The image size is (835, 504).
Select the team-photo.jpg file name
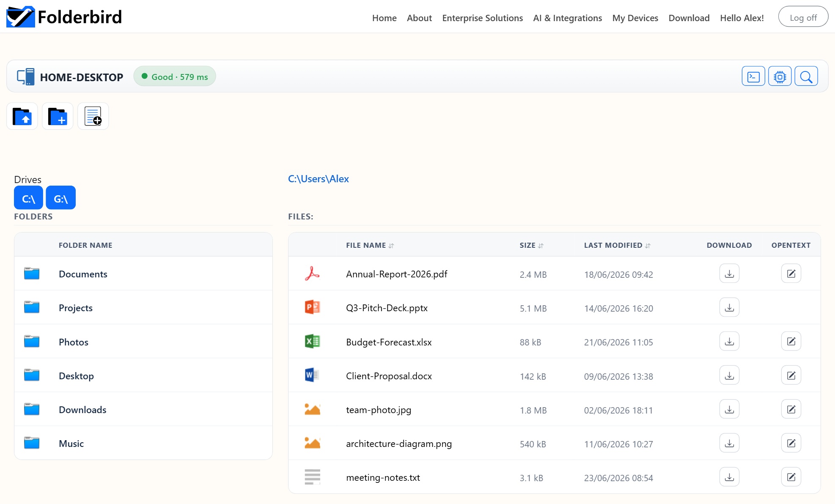tap(379, 410)
